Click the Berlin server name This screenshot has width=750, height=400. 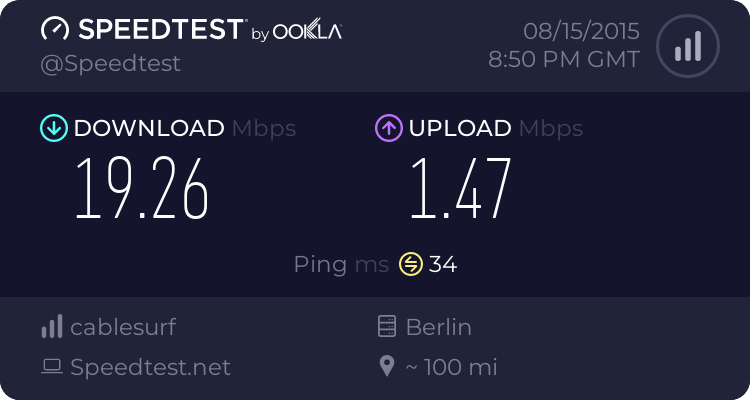click(x=438, y=327)
